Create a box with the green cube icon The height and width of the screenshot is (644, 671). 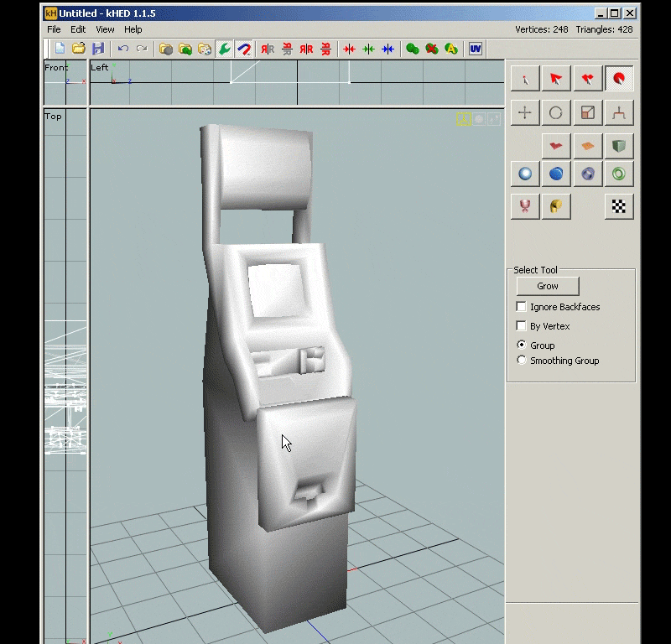(x=619, y=147)
